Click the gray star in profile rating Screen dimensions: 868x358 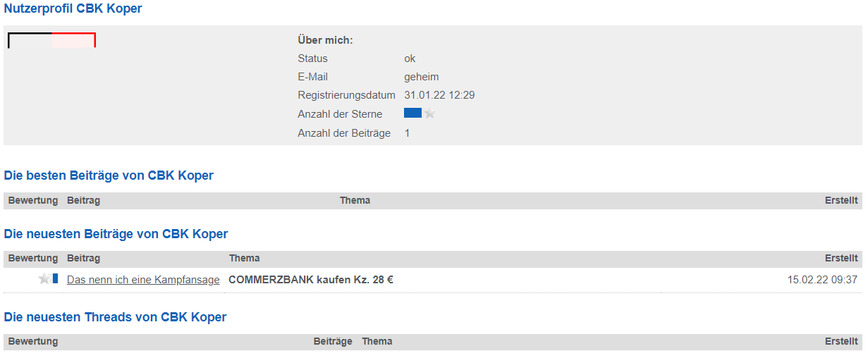pos(429,113)
